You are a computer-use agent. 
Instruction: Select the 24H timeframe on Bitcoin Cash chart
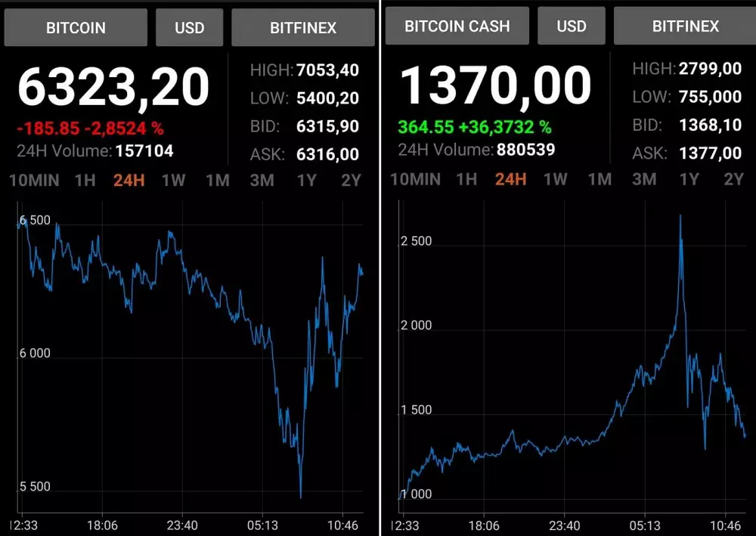click(x=510, y=180)
